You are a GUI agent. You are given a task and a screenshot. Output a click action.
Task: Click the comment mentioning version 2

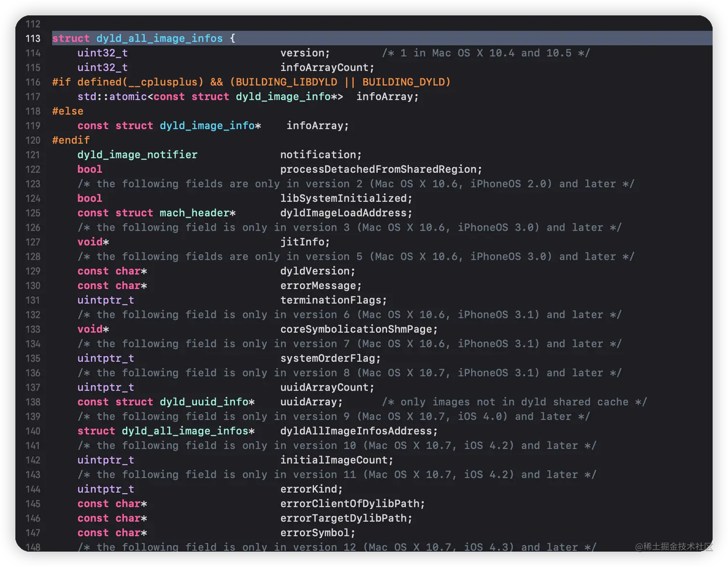[x=356, y=184]
